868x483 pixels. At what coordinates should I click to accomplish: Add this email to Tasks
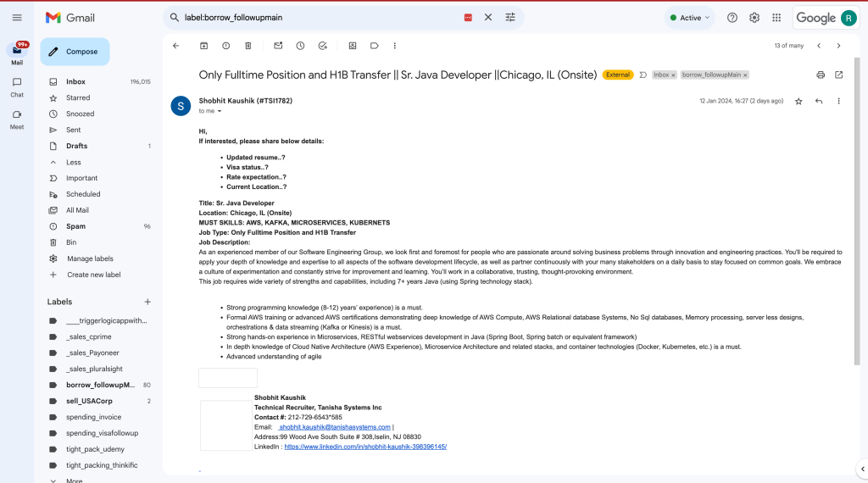[x=323, y=46]
